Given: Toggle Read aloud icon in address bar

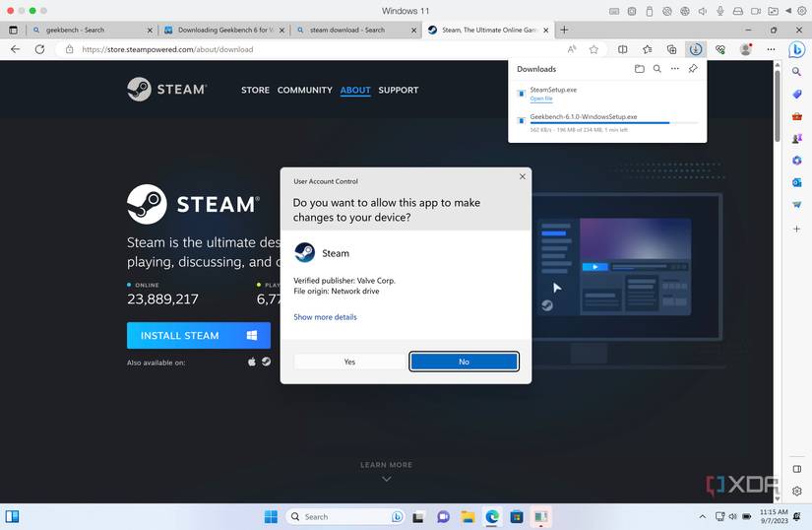Looking at the screenshot, I should (572, 49).
